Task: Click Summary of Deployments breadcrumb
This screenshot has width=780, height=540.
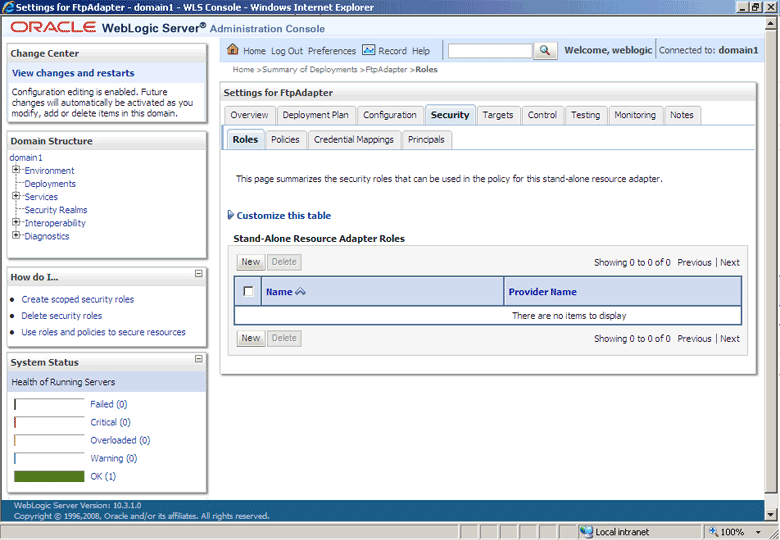Action: click(x=309, y=70)
